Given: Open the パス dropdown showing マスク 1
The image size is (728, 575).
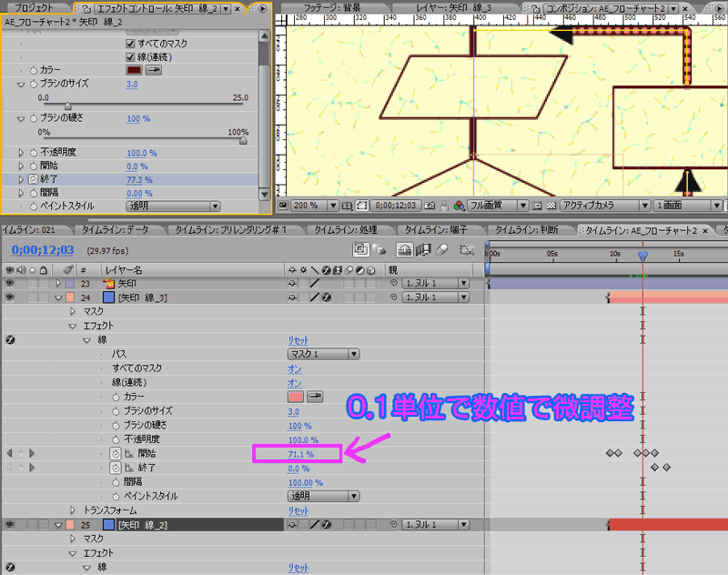Looking at the screenshot, I should [323, 354].
